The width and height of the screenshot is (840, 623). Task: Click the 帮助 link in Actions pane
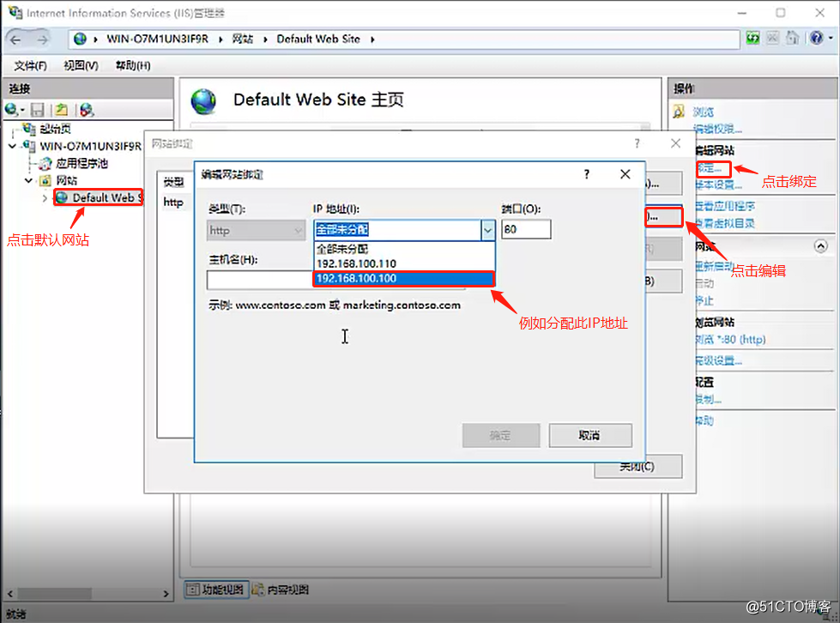click(704, 421)
